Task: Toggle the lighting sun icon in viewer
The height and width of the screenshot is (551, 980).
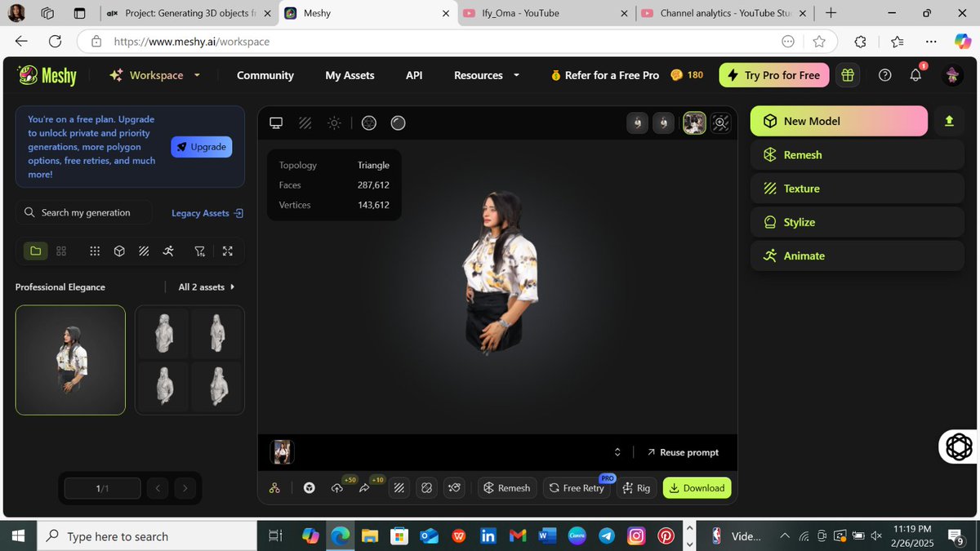Action: click(x=334, y=123)
